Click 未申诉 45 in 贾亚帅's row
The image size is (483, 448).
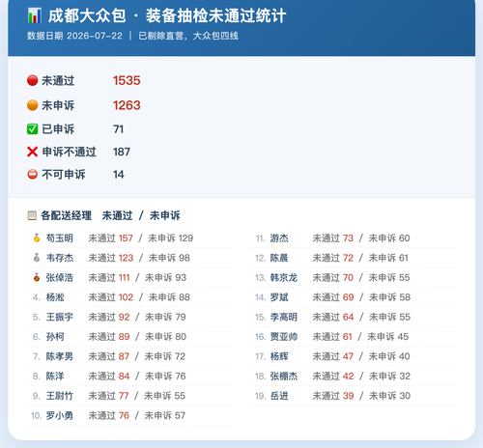388,337
